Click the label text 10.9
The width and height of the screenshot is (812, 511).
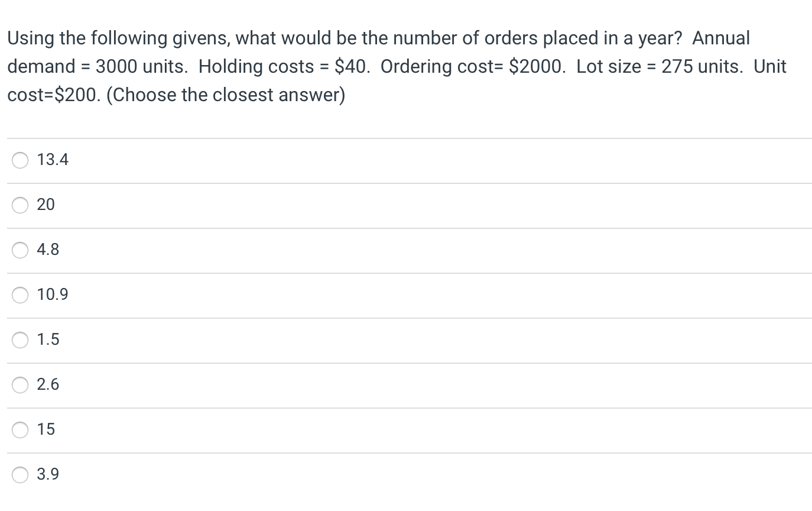point(53,295)
